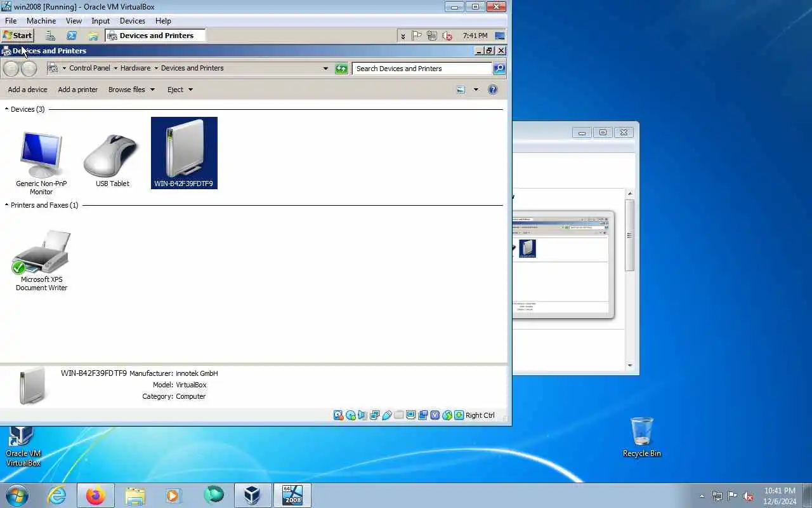The width and height of the screenshot is (812, 508).
Task: Launch Firefox from host taskbar
Action: (96, 495)
